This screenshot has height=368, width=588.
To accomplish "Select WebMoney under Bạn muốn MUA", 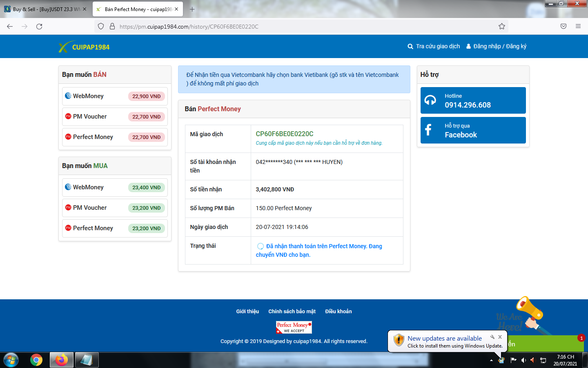I will (115, 187).
